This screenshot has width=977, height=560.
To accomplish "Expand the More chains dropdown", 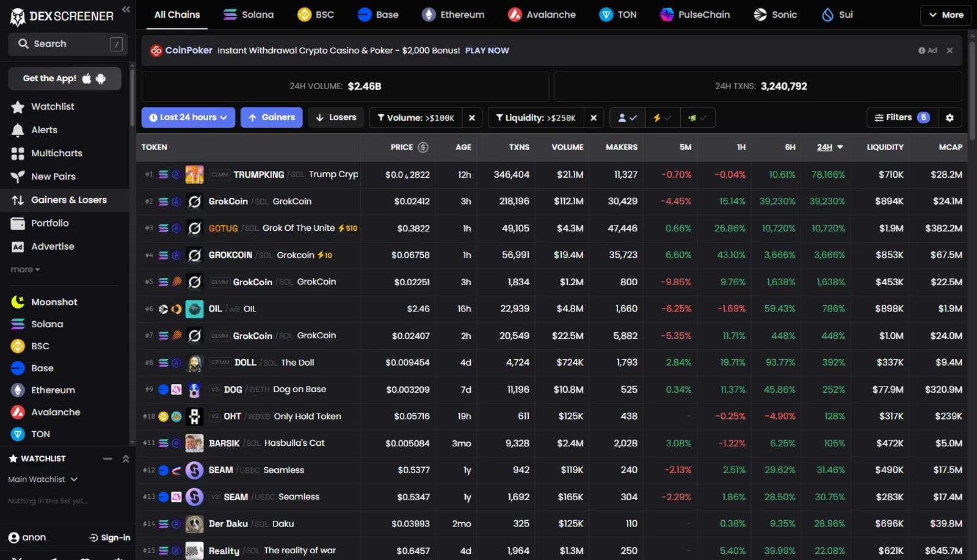I will [946, 15].
